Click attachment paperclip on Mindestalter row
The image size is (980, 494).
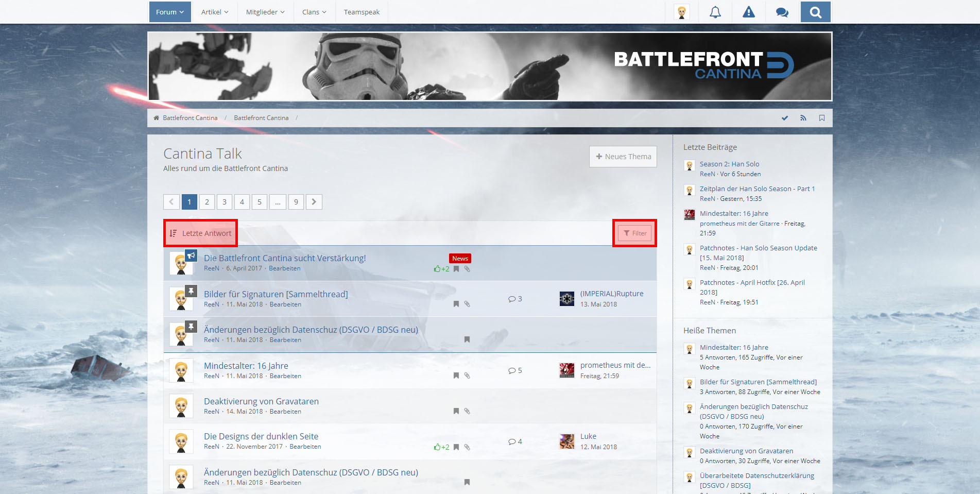click(467, 376)
